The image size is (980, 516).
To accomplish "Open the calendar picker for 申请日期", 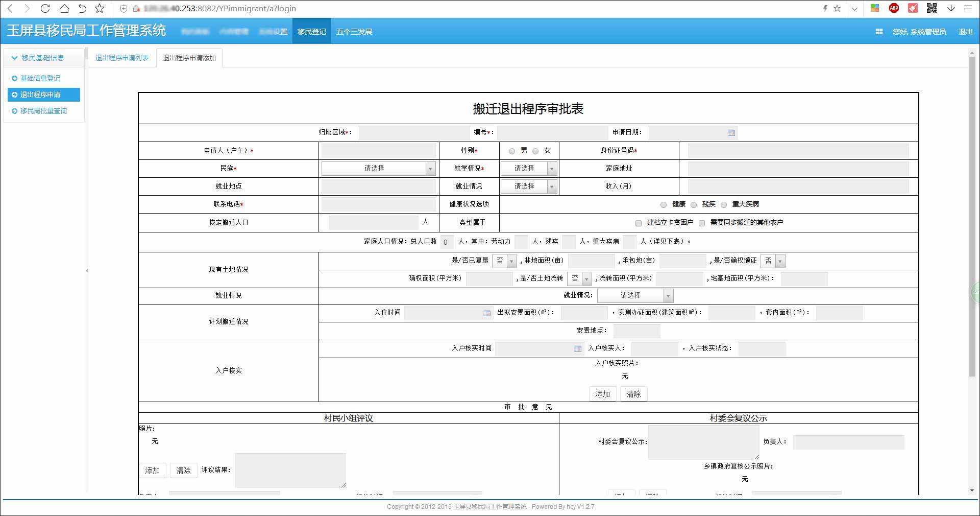I will [731, 133].
